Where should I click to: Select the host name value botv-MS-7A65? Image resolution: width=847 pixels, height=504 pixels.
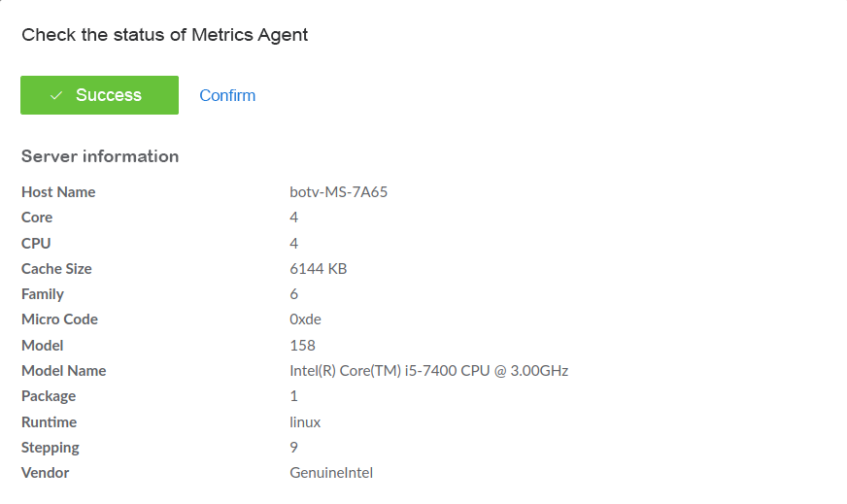click(x=339, y=192)
